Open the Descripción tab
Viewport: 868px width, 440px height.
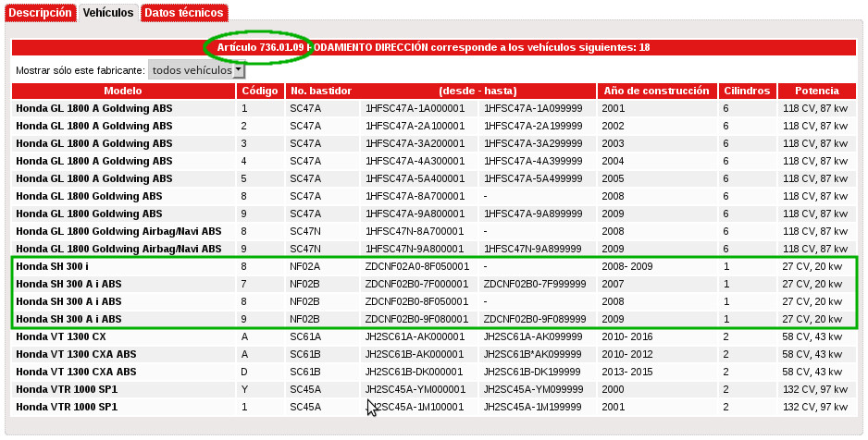click(40, 13)
